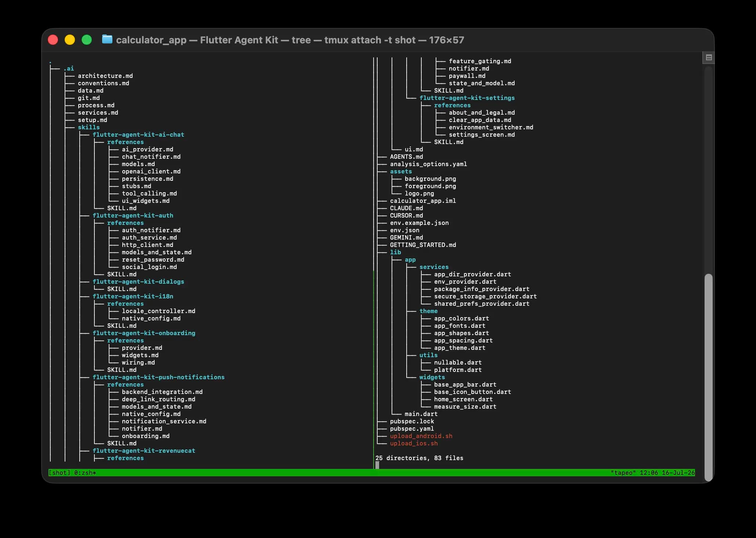Click flutter-agent-kit-ai-chat directory
This screenshot has width=756, height=538.
pyautogui.click(x=138, y=134)
